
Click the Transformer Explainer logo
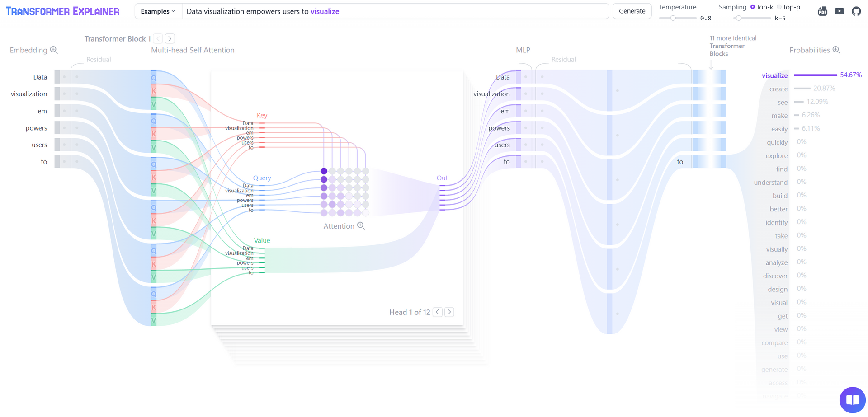(x=63, y=11)
